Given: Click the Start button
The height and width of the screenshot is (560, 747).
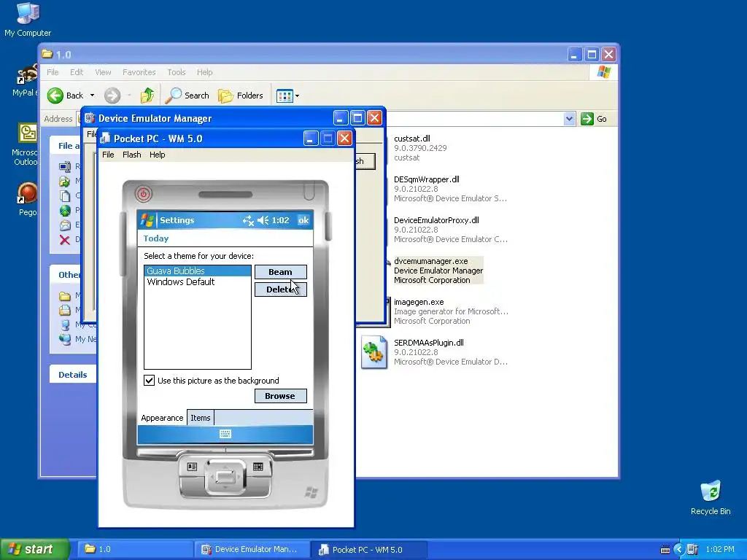Looking at the screenshot, I should (35, 549).
